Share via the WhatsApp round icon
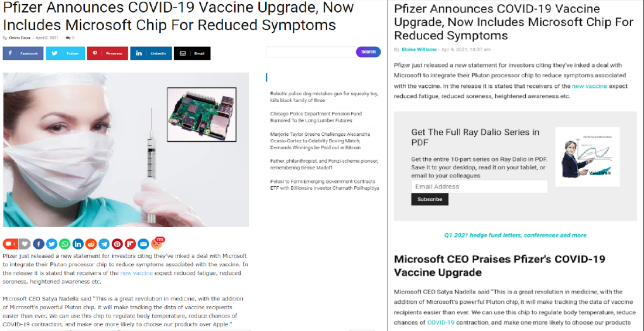 click(x=64, y=244)
